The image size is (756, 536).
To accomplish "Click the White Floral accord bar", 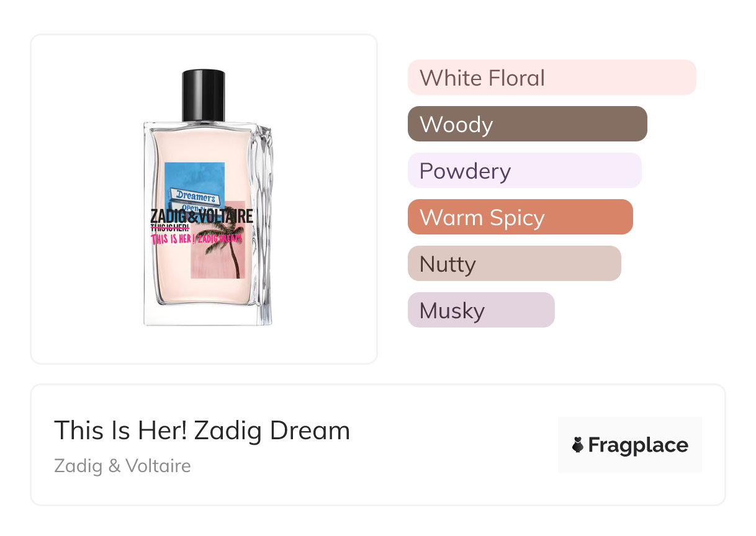I will tap(552, 78).
